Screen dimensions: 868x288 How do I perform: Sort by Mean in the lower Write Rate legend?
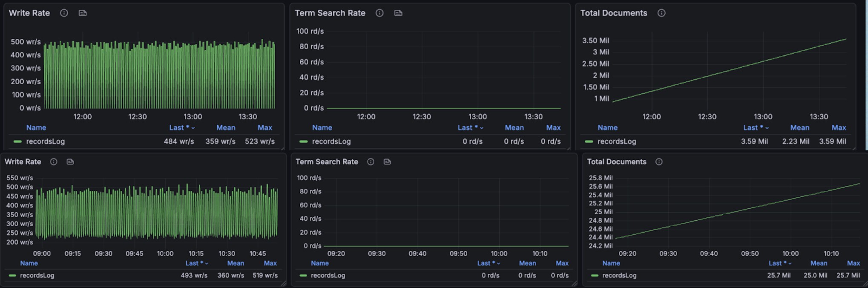click(236, 263)
